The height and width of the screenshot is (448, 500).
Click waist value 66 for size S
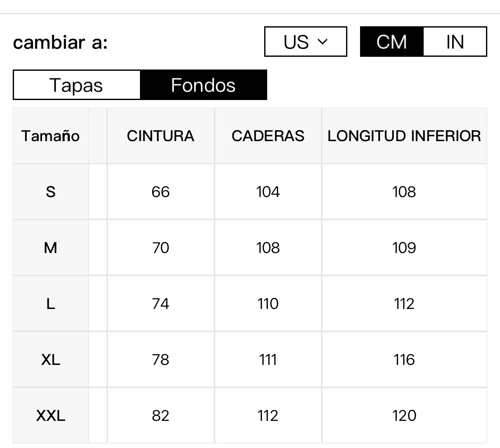160,192
